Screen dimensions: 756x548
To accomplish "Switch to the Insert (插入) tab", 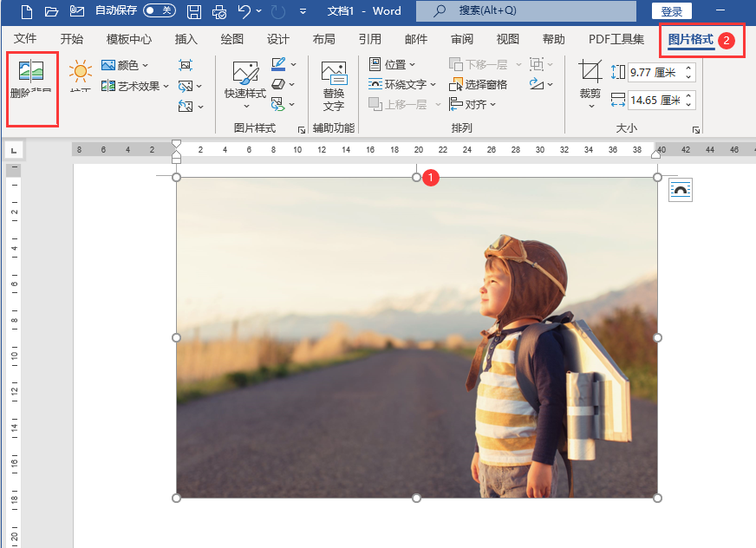I will [x=186, y=39].
